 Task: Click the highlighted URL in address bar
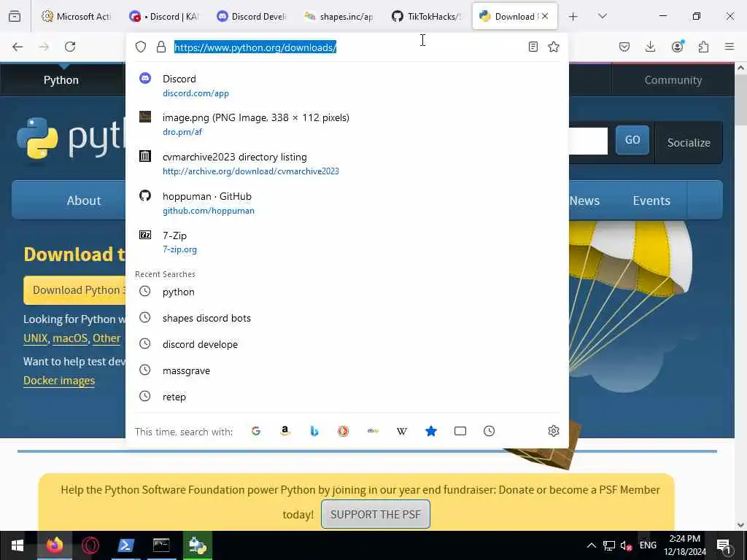click(255, 47)
